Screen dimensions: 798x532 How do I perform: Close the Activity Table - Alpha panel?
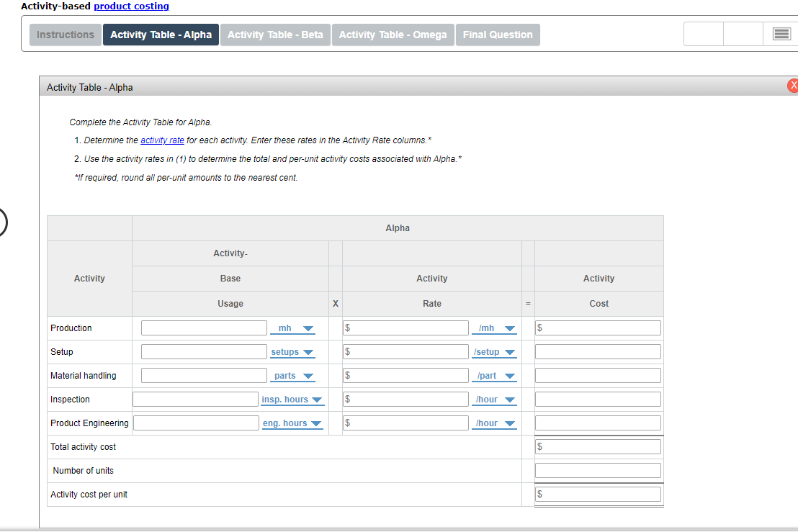[x=793, y=86]
